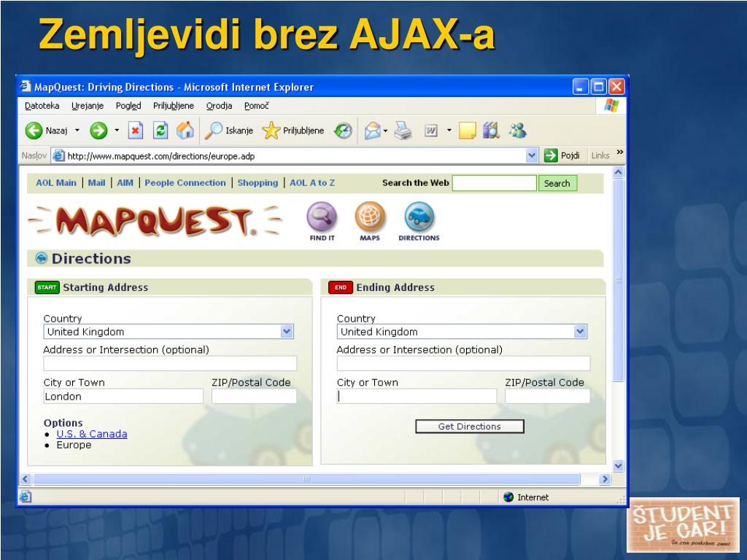Click the Starting City field containing London
Image resolution: width=747 pixels, height=560 pixels.
123,396
